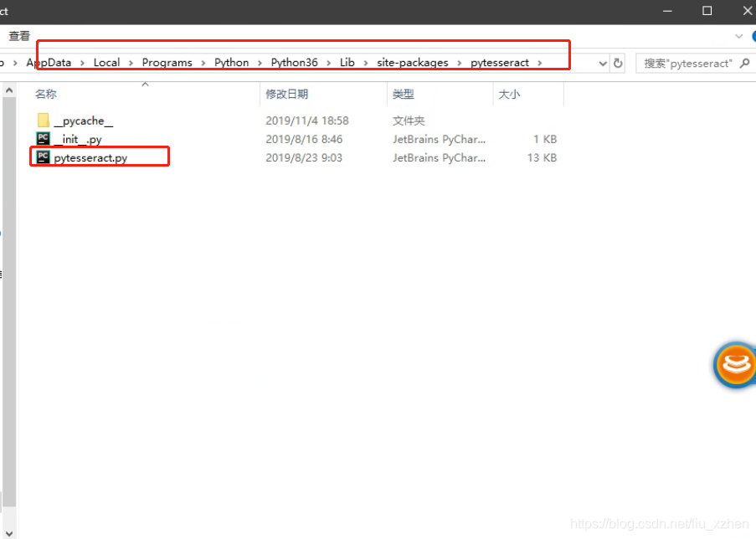Open pytesseract.py via its PyCharm icon
756x539 pixels.
[x=43, y=157]
